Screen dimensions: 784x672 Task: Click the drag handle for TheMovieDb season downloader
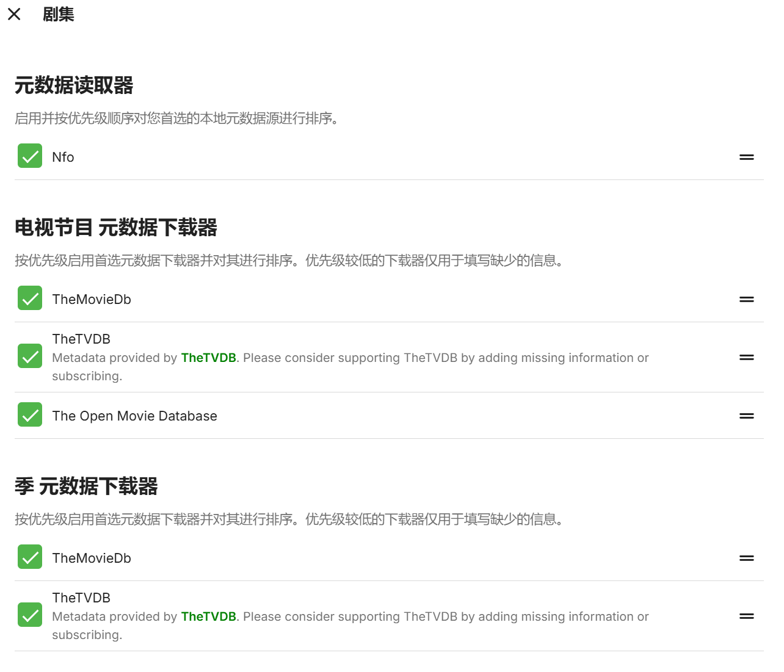(x=747, y=557)
